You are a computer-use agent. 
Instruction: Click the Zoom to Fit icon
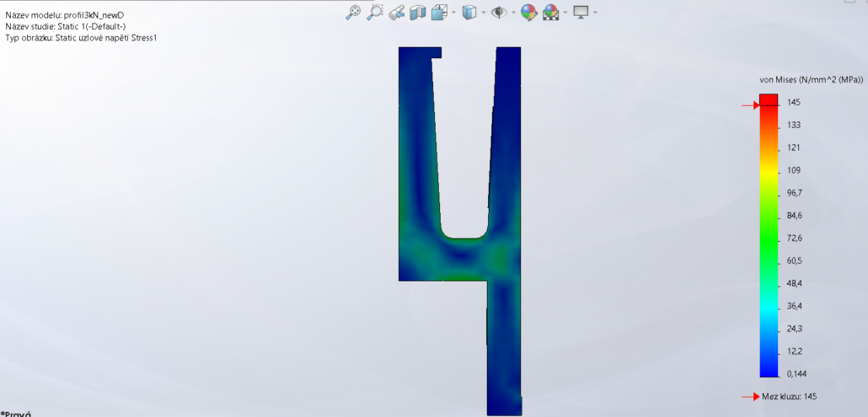pyautogui.click(x=353, y=13)
